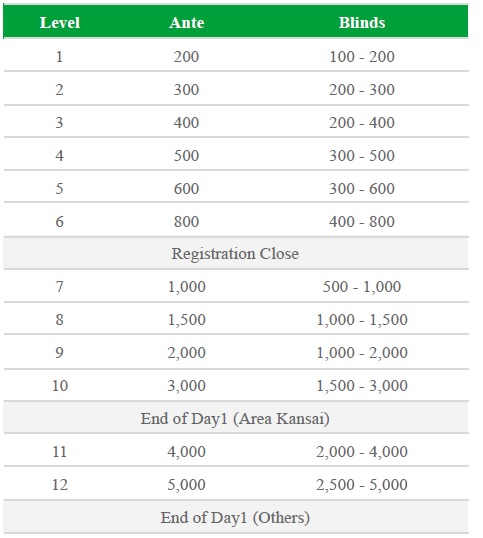
Task: Click the Blinds column header
Action: pos(362,23)
